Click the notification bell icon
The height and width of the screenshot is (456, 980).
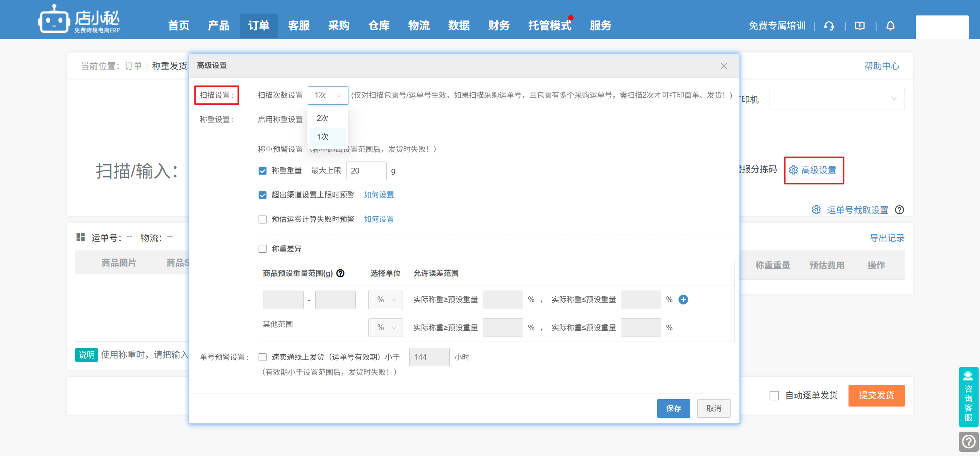890,26
